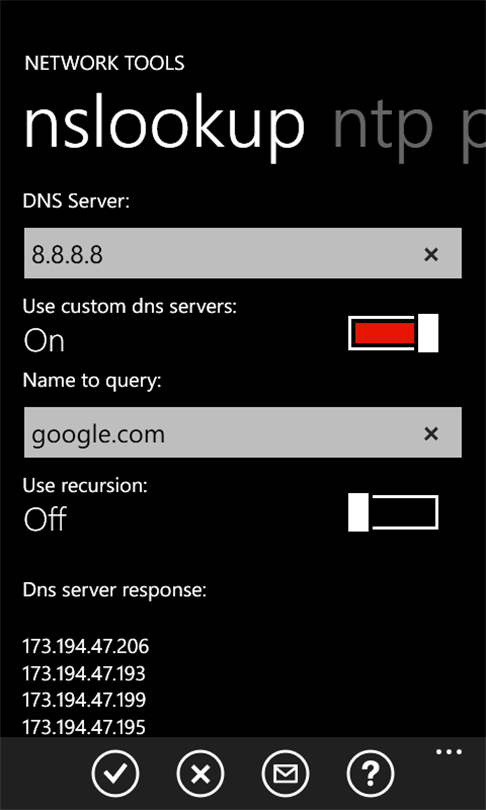Focus the DNS Server field containing 8.8.8.8
Viewport: 486px width, 810px height.
click(x=243, y=253)
